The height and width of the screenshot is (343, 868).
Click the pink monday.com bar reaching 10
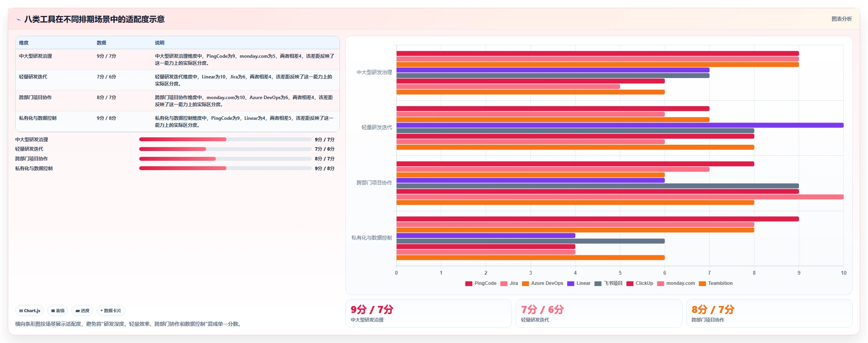620,197
